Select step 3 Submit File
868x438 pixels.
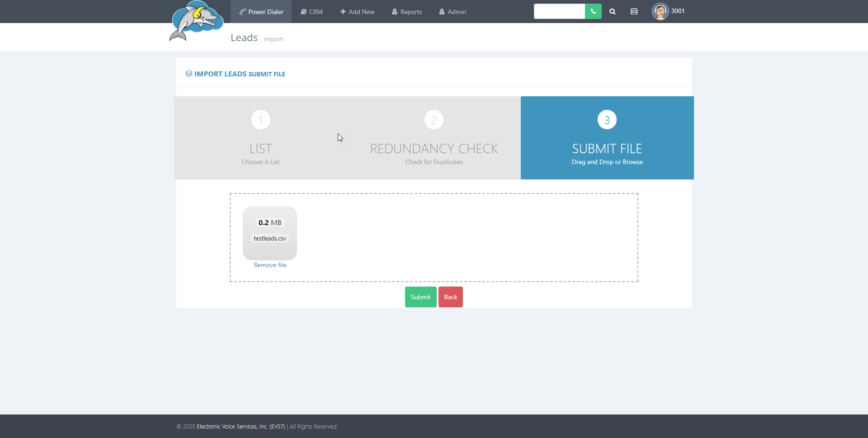click(607, 138)
